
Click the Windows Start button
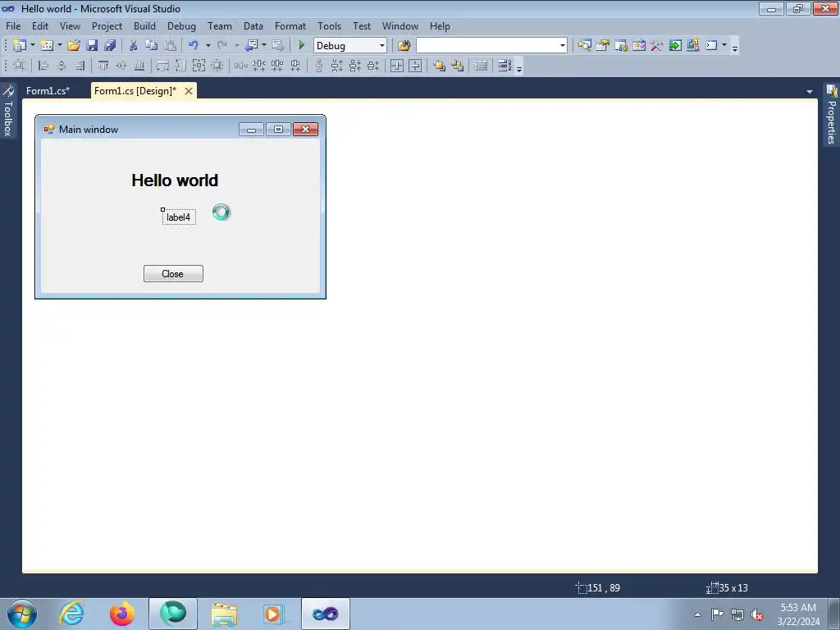[x=22, y=614]
